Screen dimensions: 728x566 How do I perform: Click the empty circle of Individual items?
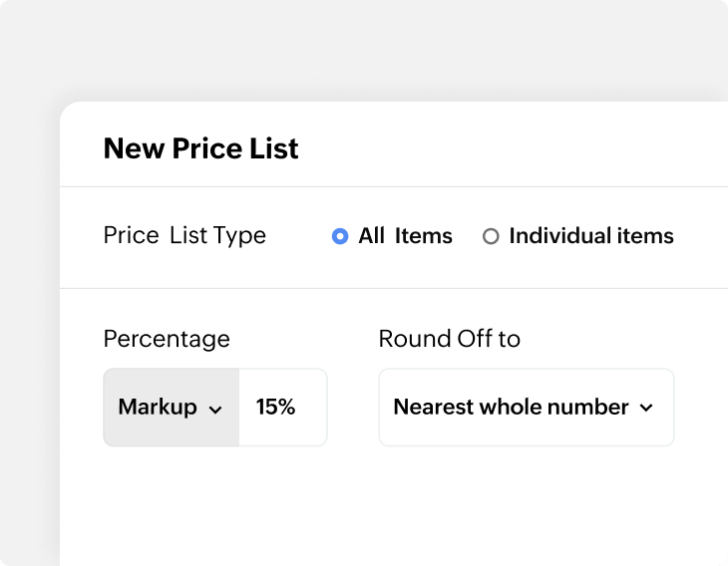(x=491, y=237)
